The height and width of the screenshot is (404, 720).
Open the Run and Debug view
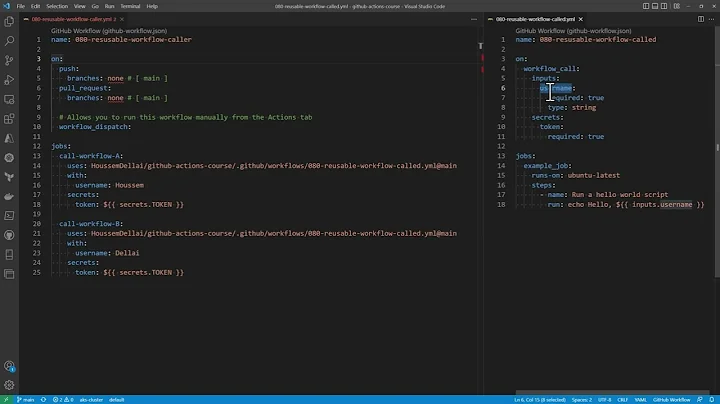pos(9,80)
